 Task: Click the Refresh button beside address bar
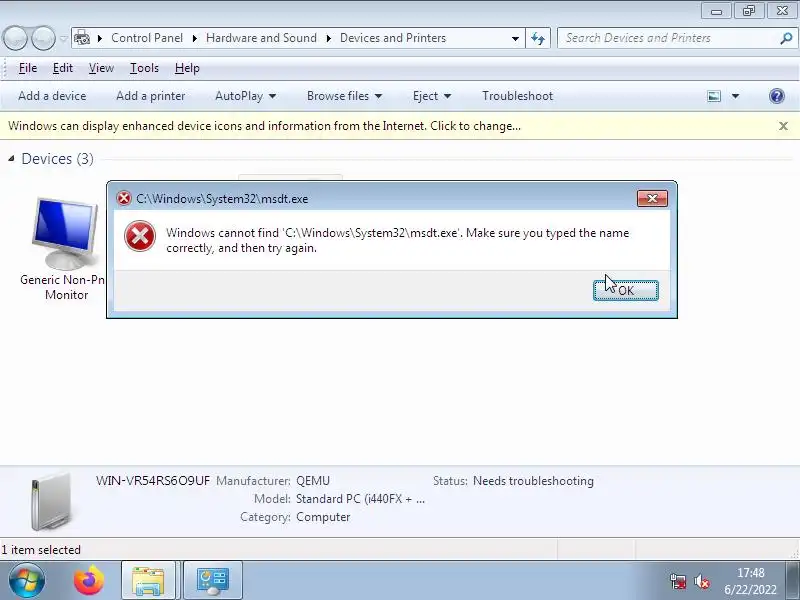pos(538,38)
